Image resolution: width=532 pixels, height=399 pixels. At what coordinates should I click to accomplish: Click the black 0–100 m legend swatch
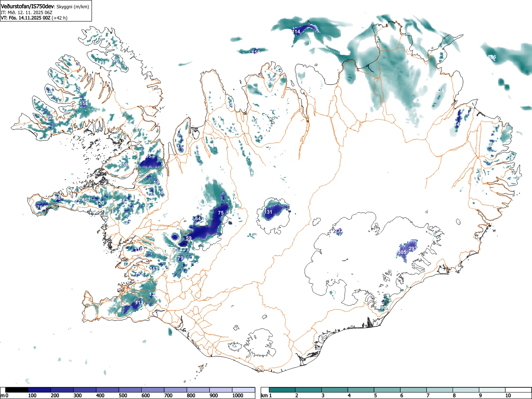[x=17, y=390]
